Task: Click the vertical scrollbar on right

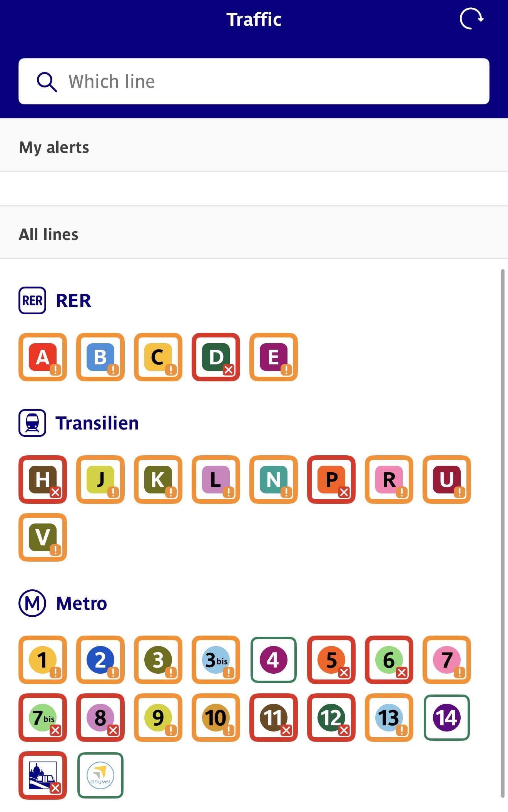Action: [x=502, y=532]
